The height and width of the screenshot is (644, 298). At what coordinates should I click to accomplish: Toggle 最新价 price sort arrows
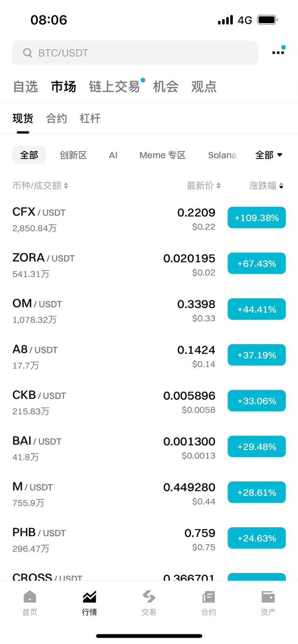(218, 186)
